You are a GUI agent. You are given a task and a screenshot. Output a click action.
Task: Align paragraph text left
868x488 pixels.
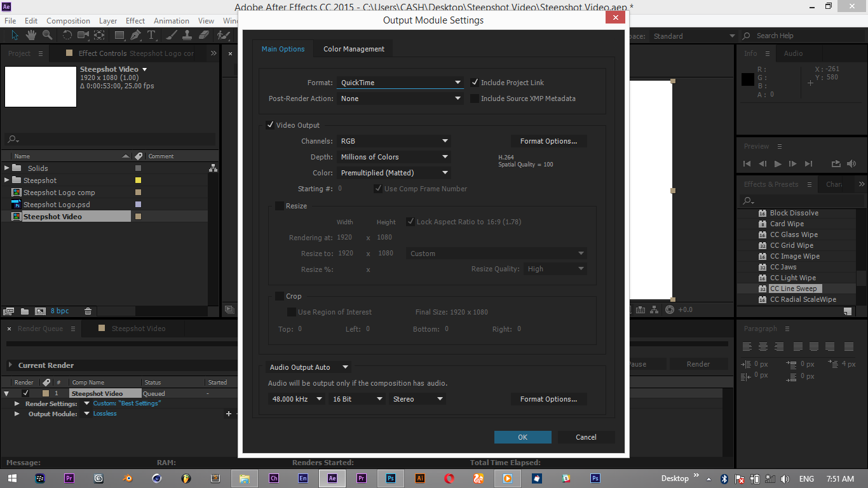pos(747,347)
